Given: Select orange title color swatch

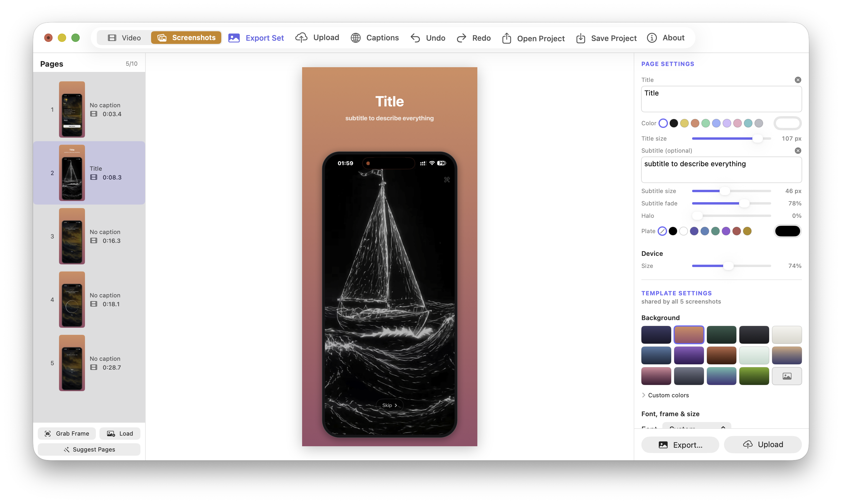Looking at the screenshot, I should point(694,123).
